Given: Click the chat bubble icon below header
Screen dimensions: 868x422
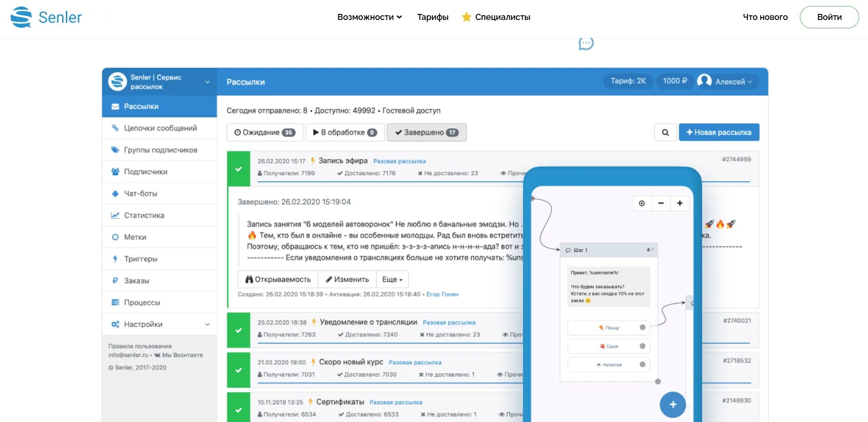Looking at the screenshot, I should [586, 44].
